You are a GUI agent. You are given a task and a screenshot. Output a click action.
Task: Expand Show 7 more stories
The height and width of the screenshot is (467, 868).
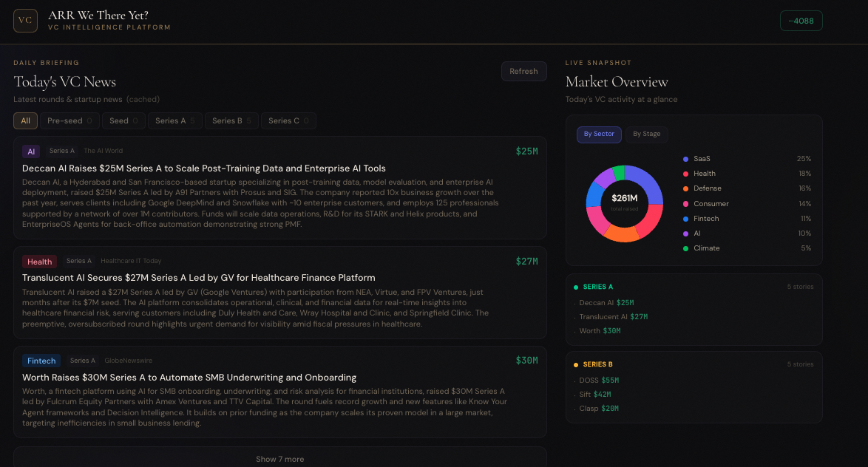(x=279, y=458)
